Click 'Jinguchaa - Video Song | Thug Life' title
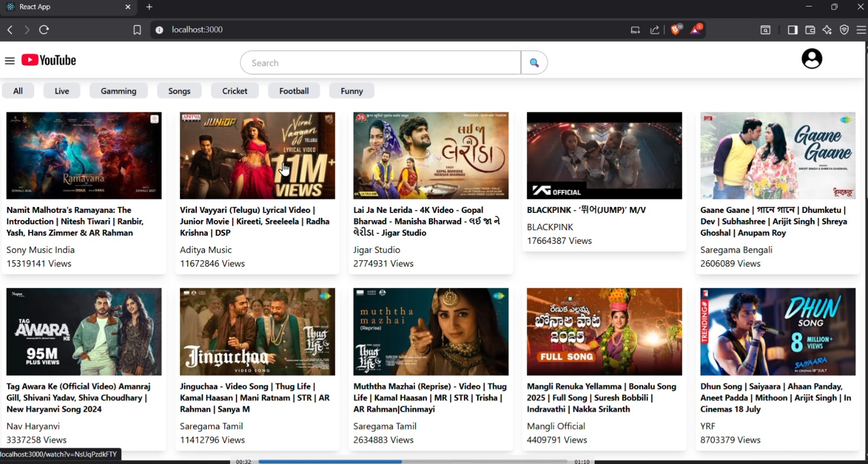Screen dimensions: 868x464 (x=255, y=397)
